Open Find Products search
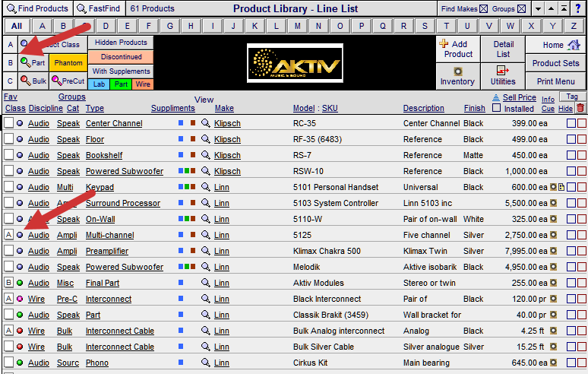 pyautogui.click(x=37, y=8)
